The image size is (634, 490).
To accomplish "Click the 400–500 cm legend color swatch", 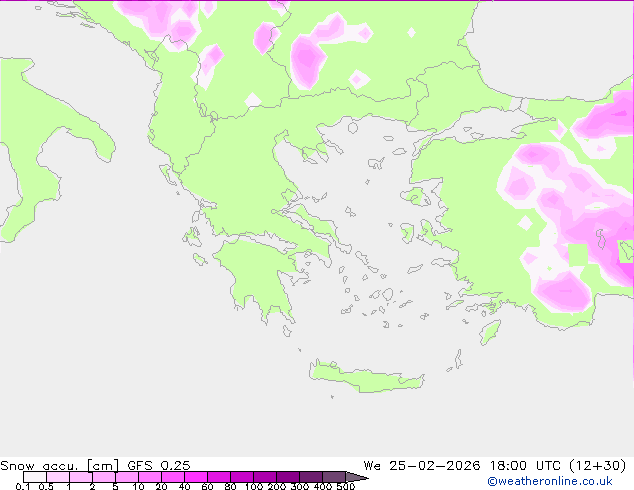I will (x=334, y=477).
